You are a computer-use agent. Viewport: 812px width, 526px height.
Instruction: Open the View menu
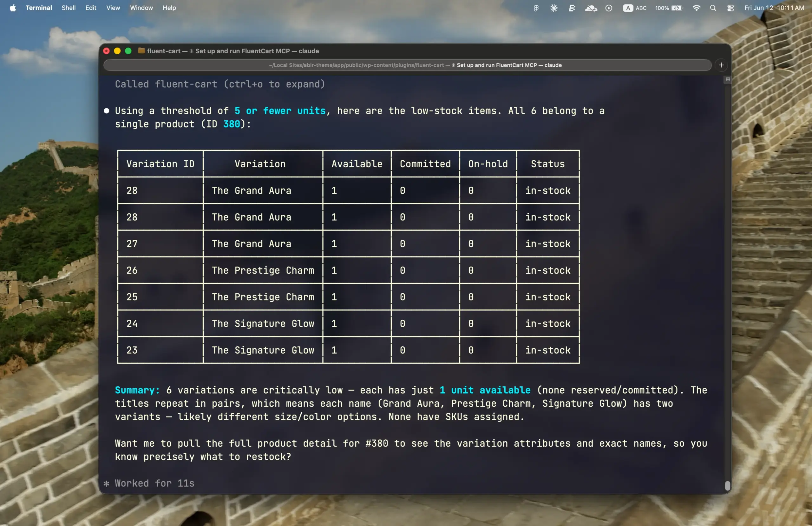click(x=113, y=8)
